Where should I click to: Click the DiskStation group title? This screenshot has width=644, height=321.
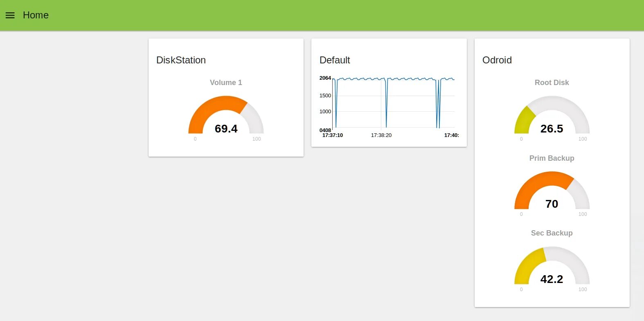coord(181,60)
